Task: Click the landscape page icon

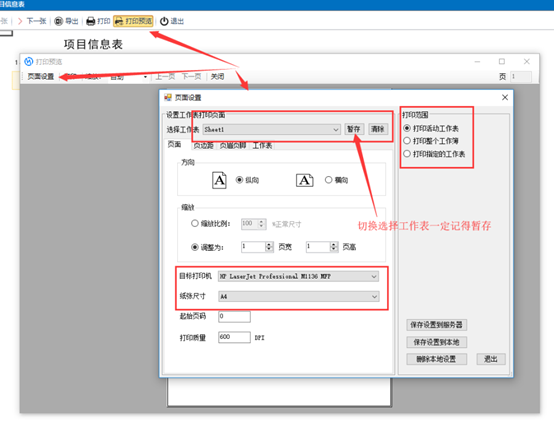Action: tap(305, 180)
